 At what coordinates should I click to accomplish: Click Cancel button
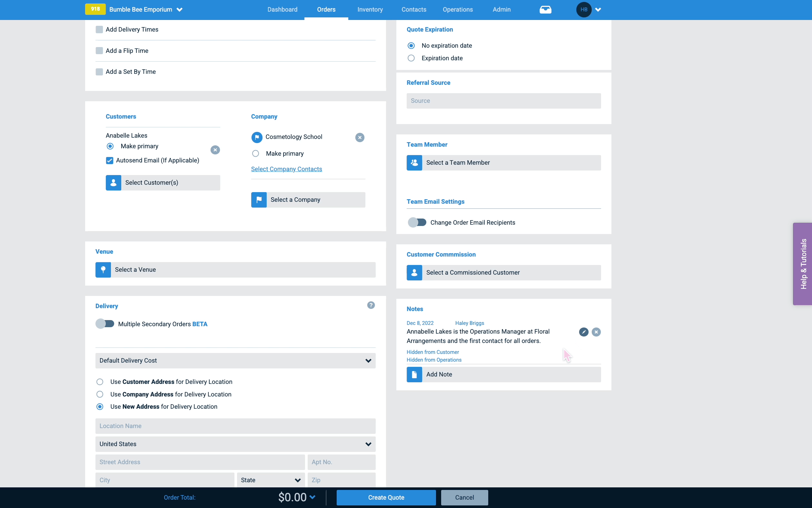click(x=464, y=498)
